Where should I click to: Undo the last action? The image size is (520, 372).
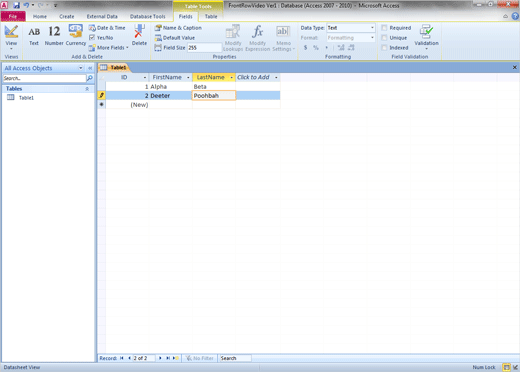[x=26, y=5]
